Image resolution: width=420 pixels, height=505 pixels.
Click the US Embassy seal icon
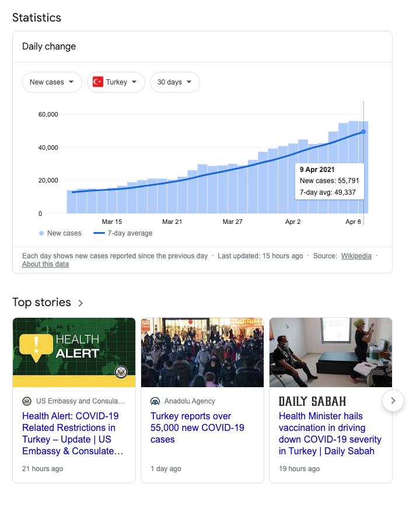(x=27, y=401)
